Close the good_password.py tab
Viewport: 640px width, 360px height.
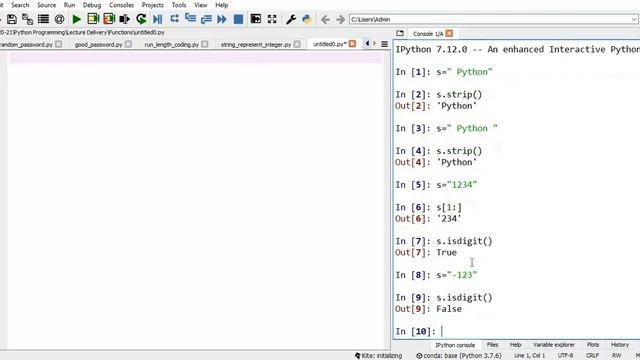(128, 44)
